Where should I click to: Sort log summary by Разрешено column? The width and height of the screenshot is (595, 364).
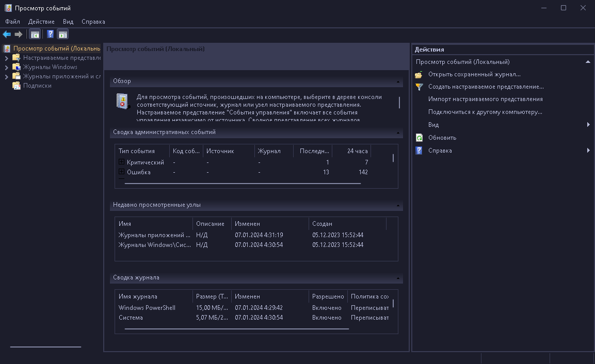tap(328, 296)
